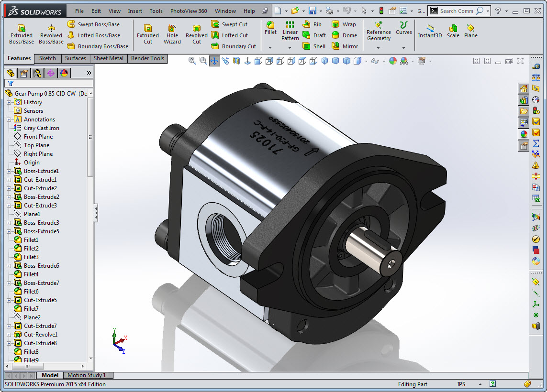Open Curves dropdown
The width and height of the screenshot is (547, 392).
[403, 48]
